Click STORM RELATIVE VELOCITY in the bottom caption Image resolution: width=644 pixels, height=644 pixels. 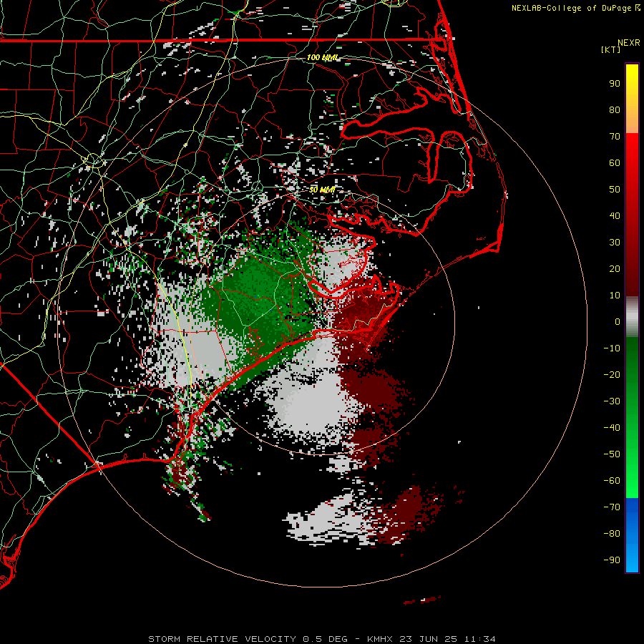point(222,639)
